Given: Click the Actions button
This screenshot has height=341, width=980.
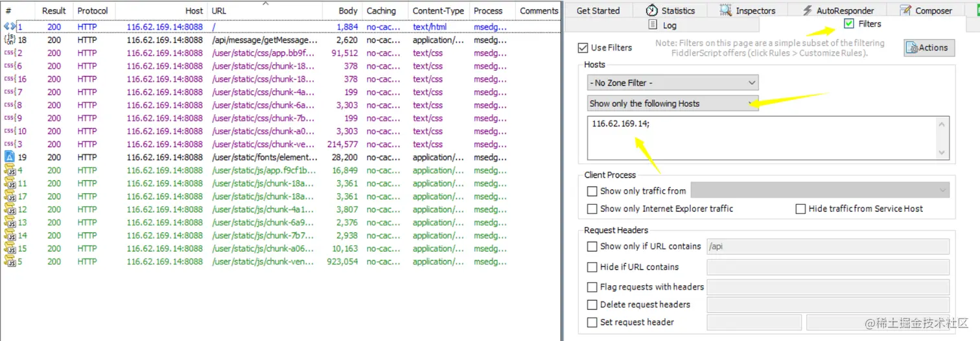Looking at the screenshot, I should click(x=929, y=47).
